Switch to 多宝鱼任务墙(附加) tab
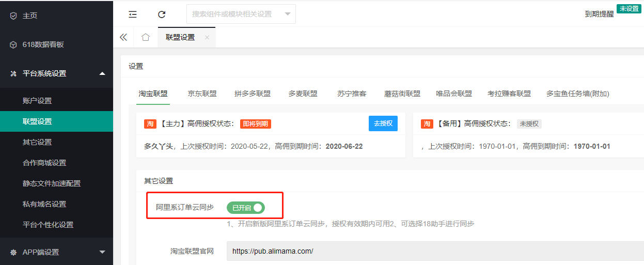The image size is (644, 265). coord(578,93)
